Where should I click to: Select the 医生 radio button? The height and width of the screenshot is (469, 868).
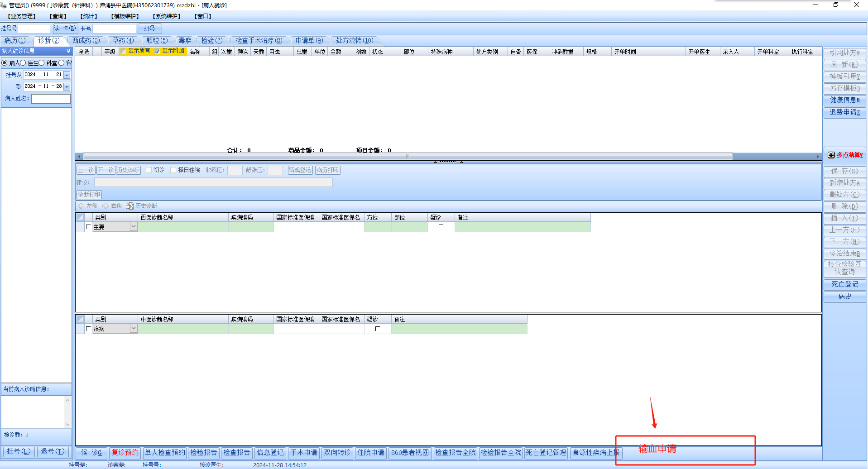[x=23, y=63]
